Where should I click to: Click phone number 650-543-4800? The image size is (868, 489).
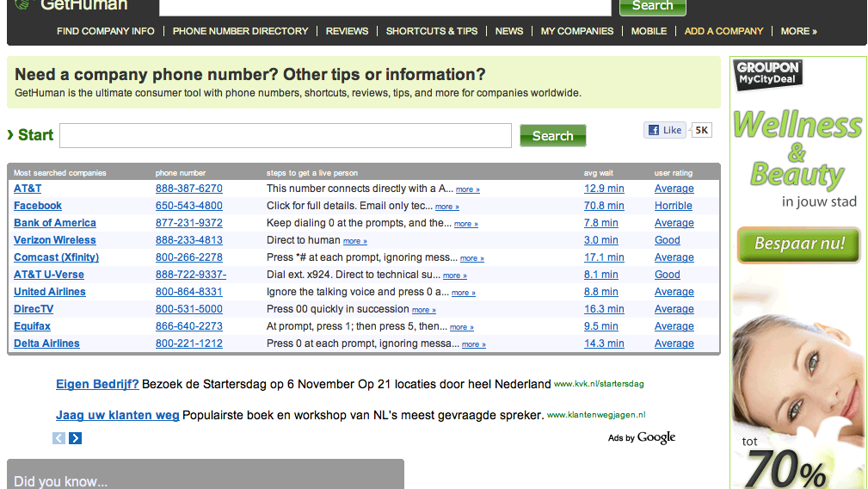point(188,206)
